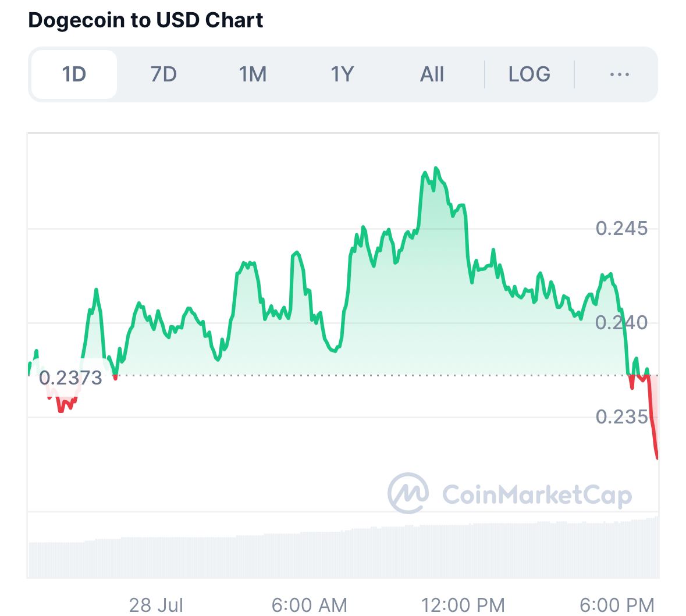
Task: Select the 1D time range tab
Action: (74, 74)
